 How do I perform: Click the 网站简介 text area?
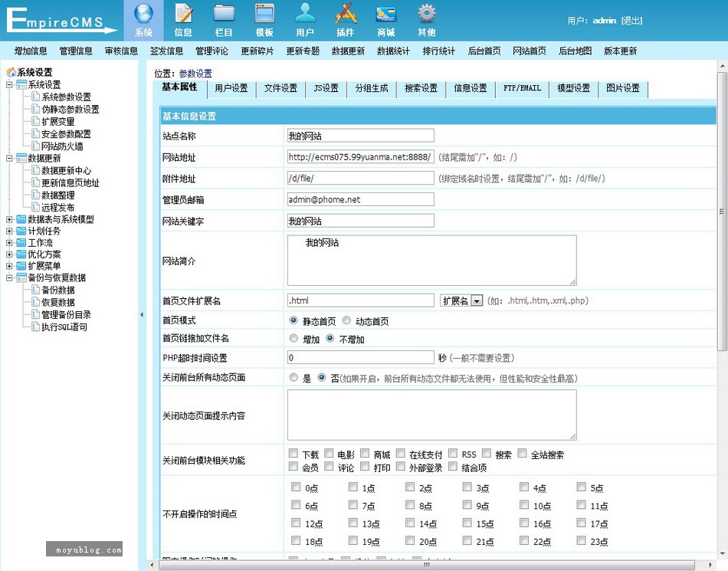click(x=431, y=260)
